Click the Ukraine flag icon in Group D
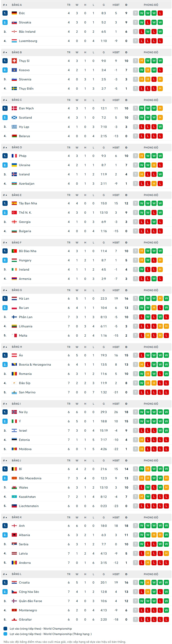Screen dimensions: 172x644 (14, 165)
